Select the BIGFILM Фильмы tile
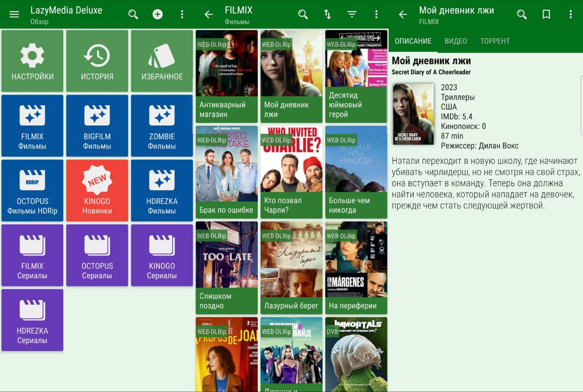Image resolution: width=583 pixels, height=392 pixels. point(97,126)
